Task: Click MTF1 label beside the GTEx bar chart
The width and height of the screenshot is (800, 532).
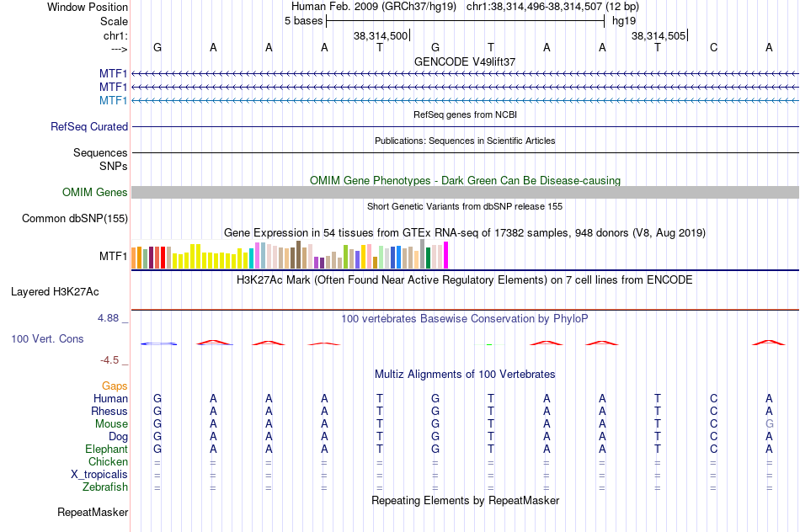Action: pyautogui.click(x=114, y=256)
